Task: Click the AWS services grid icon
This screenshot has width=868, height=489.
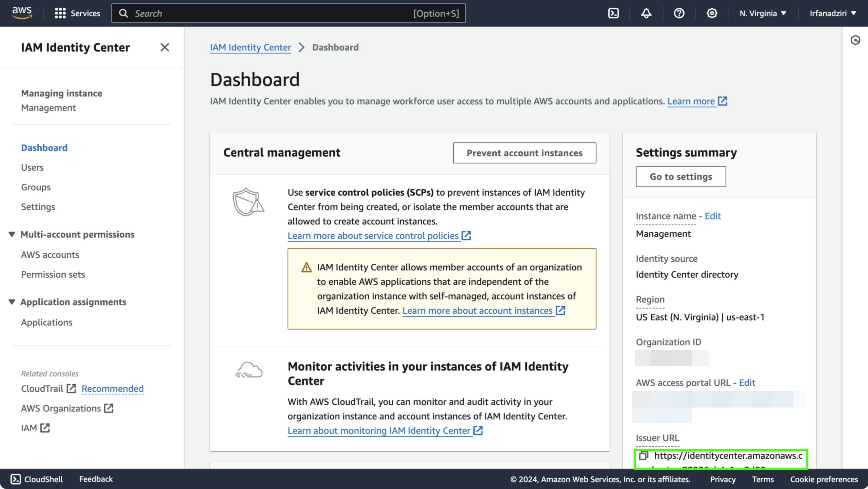Action: click(60, 13)
